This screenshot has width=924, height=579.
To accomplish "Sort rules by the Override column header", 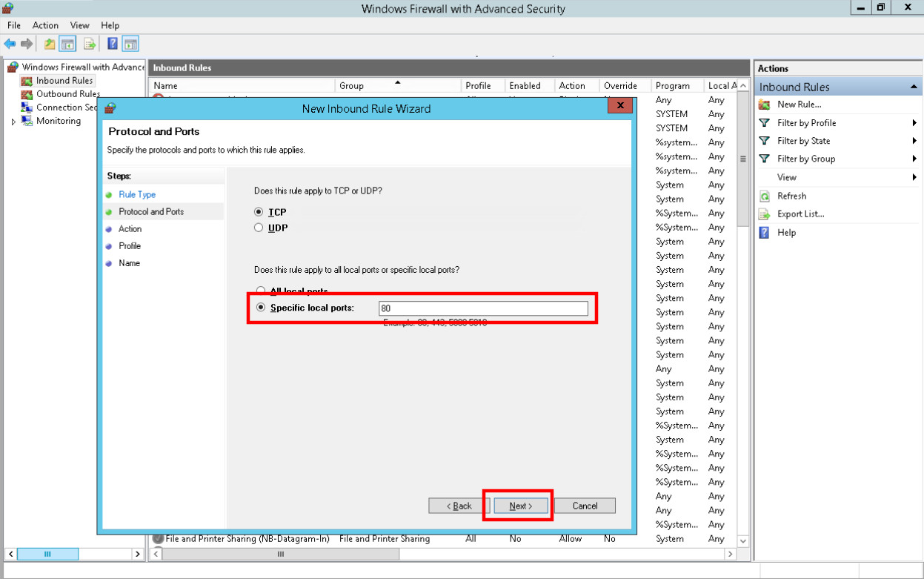I will (x=625, y=85).
